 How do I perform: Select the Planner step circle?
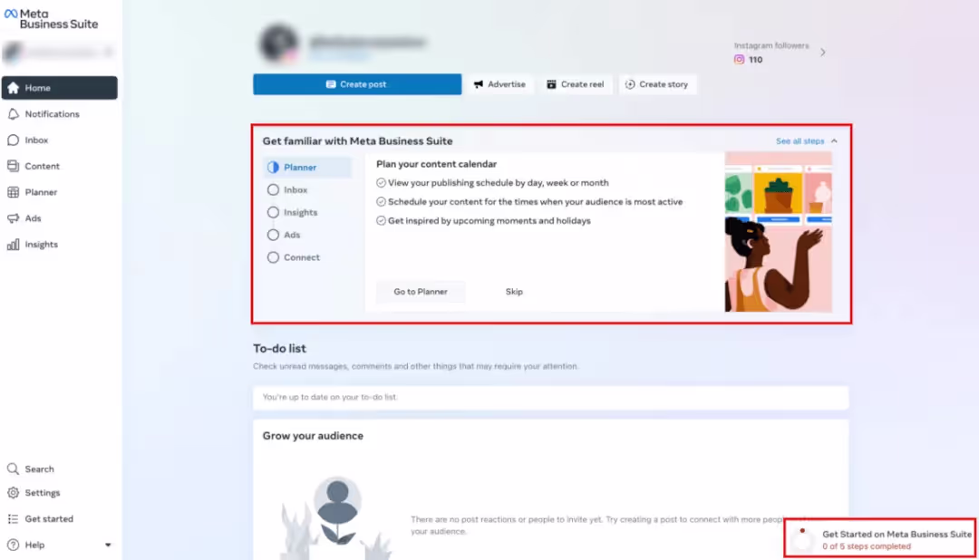[273, 168]
